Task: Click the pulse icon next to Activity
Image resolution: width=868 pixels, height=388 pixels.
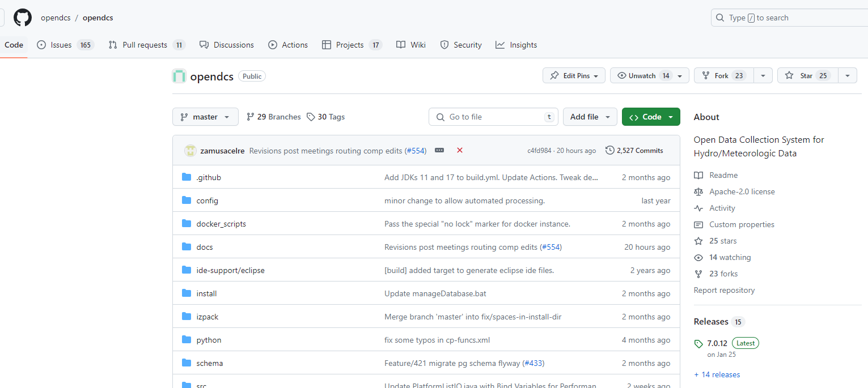Action: [698, 208]
